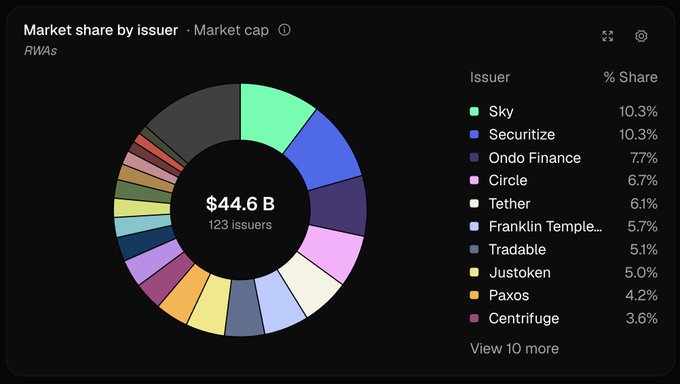Click the 6.7% share value
This screenshot has height=384, width=680.
643,181
